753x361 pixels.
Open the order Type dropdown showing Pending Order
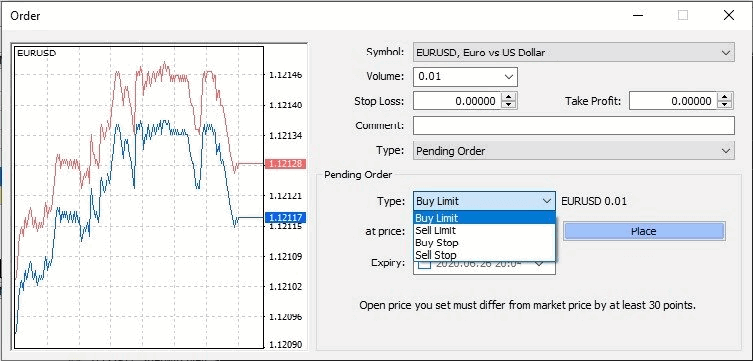573,151
